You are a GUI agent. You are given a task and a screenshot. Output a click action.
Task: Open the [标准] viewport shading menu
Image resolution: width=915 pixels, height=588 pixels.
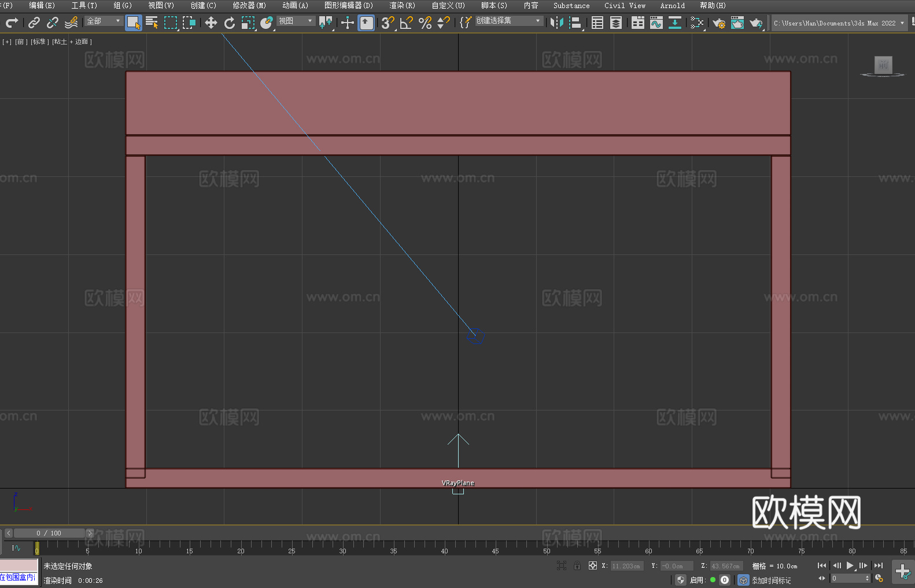pos(40,42)
